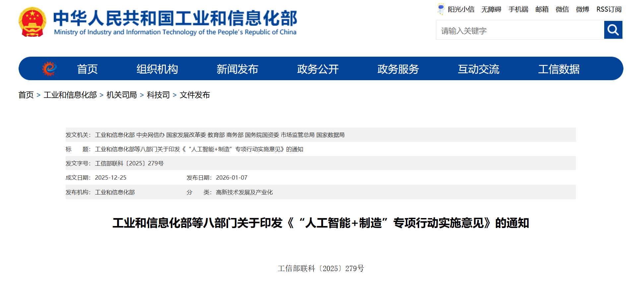Select 政务公开 in the navigation bar
The width and height of the screenshot is (644, 286).
pyautogui.click(x=318, y=69)
